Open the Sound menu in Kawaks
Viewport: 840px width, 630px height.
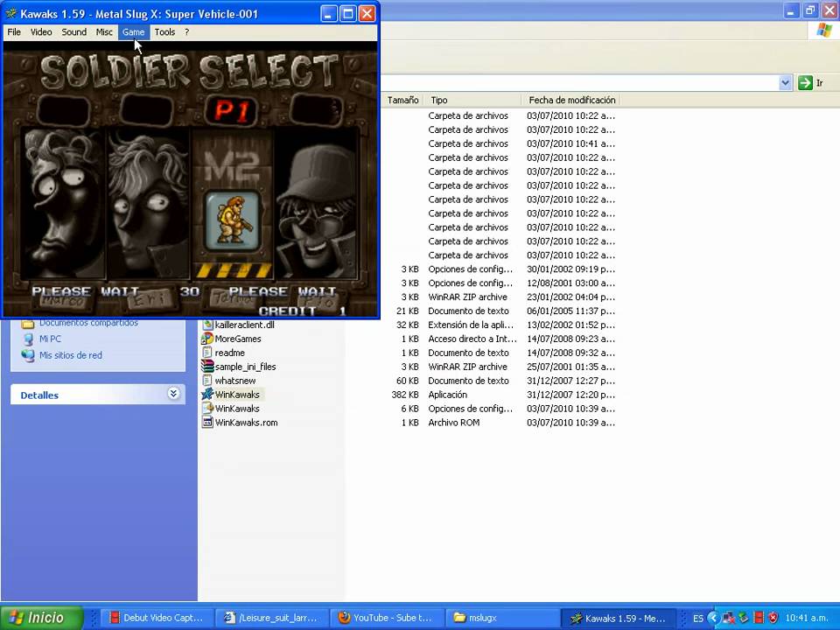73,32
